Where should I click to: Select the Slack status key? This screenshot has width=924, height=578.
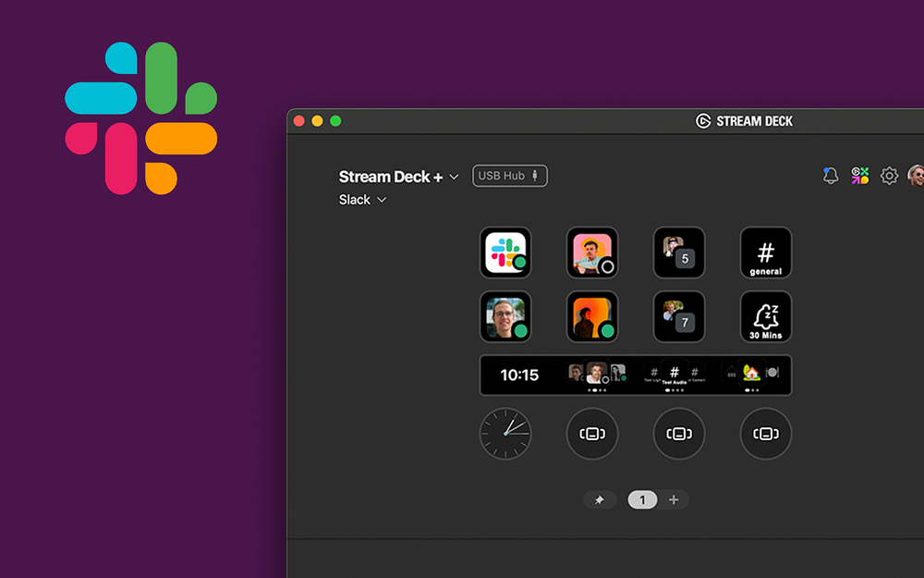click(x=505, y=252)
